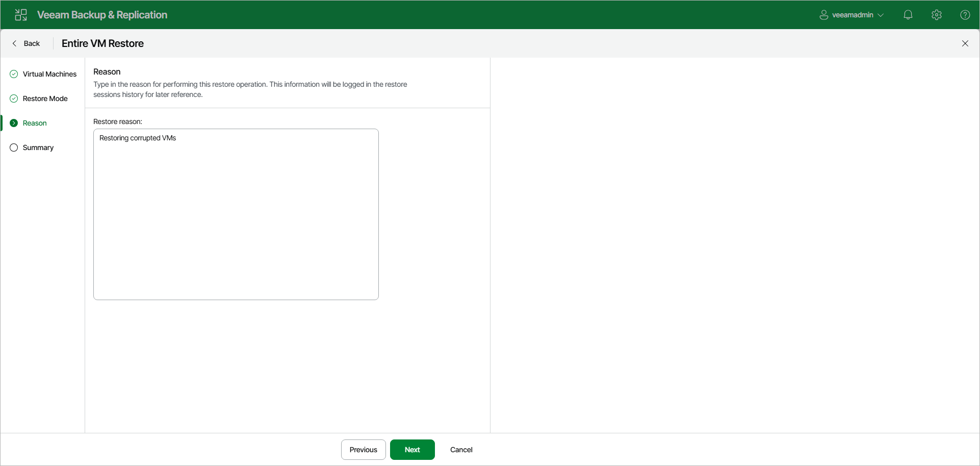
Task: Click the Virtual Machines completed checkmark icon
Action: pos(14,74)
